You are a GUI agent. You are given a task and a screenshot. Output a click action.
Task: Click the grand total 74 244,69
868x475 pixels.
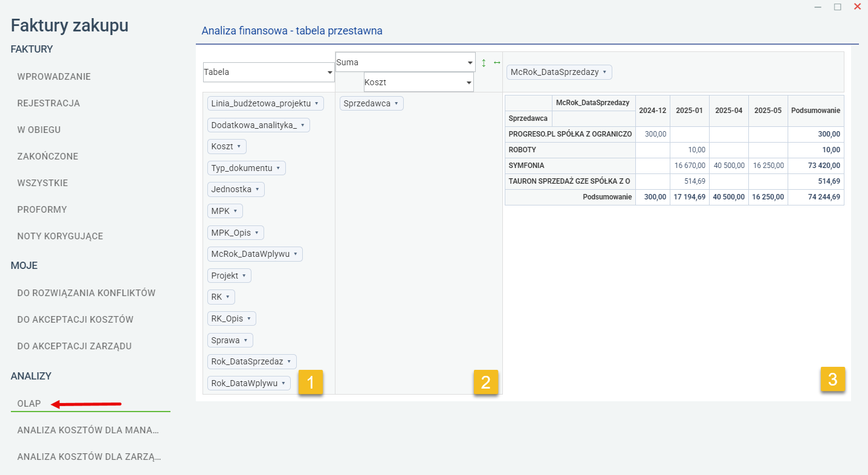click(816, 197)
